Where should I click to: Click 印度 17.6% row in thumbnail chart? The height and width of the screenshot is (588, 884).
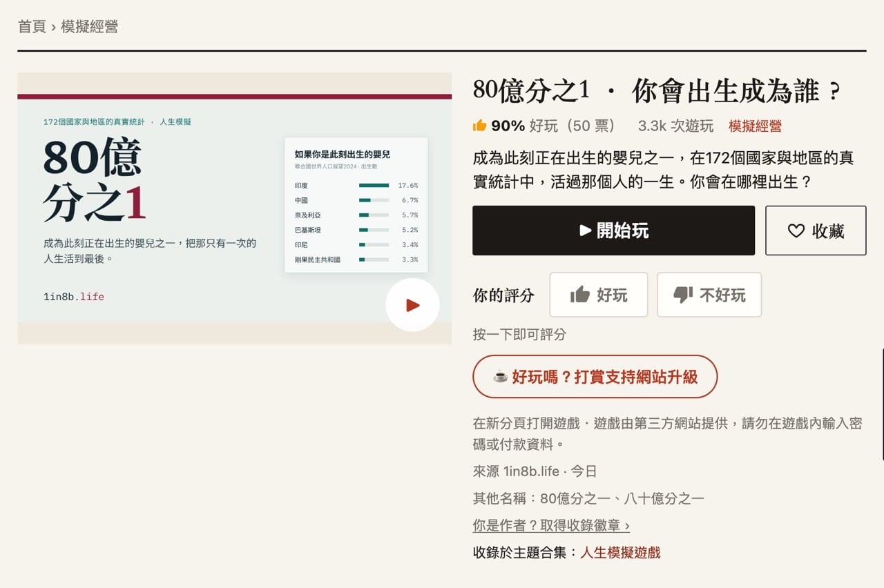356,186
